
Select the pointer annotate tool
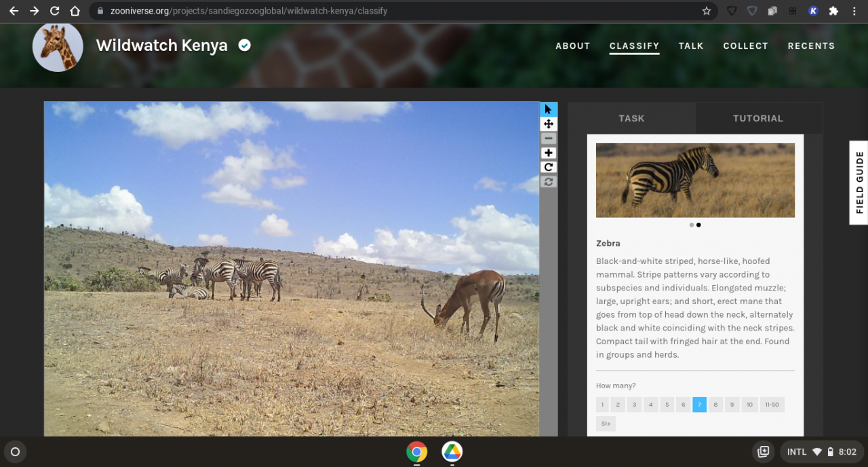click(549, 109)
